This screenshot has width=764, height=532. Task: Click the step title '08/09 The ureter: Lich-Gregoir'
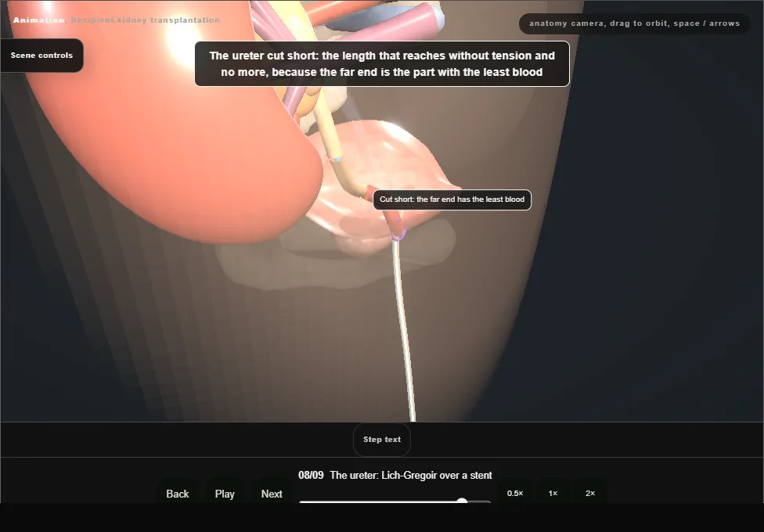pyautogui.click(x=395, y=475)
